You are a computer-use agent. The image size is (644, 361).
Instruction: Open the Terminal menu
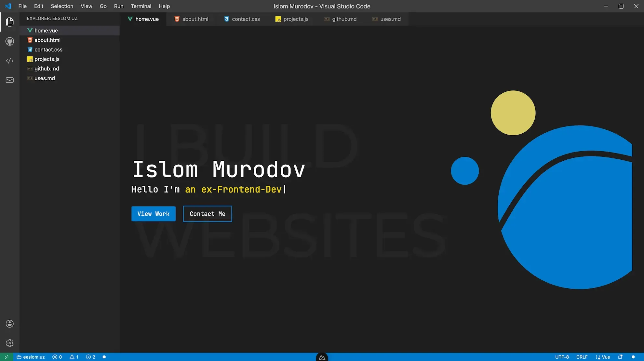click(x=141, y=6)
